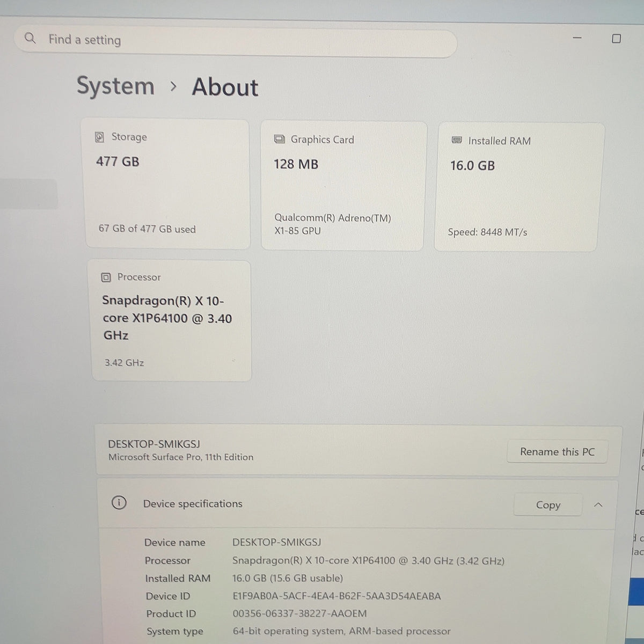Select the Graphics Card 128 MB value
This screenshot has height=644, width=644.
click(296, 164)
